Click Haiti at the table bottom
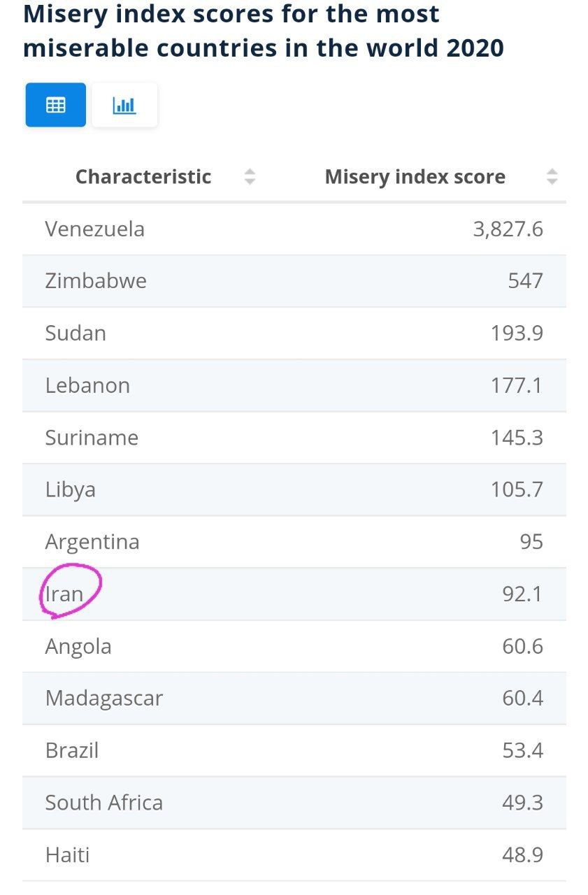 click(x=67, y=855)
